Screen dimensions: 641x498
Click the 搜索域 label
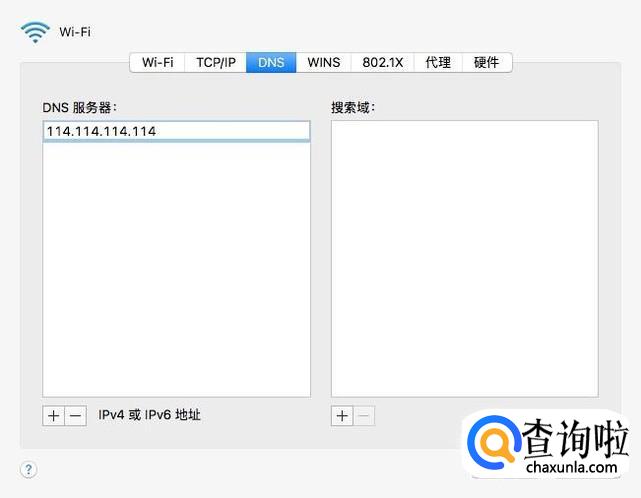tap(353, 108)
